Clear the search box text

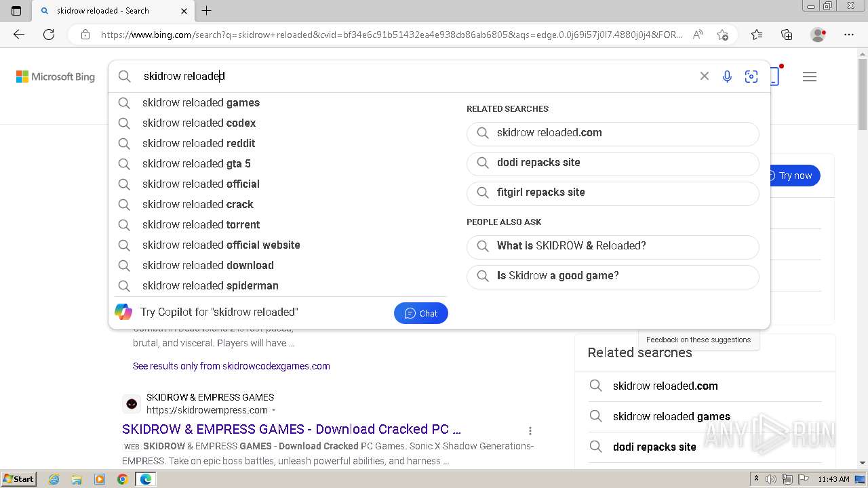pyautogui.click(x=705, y=77)
